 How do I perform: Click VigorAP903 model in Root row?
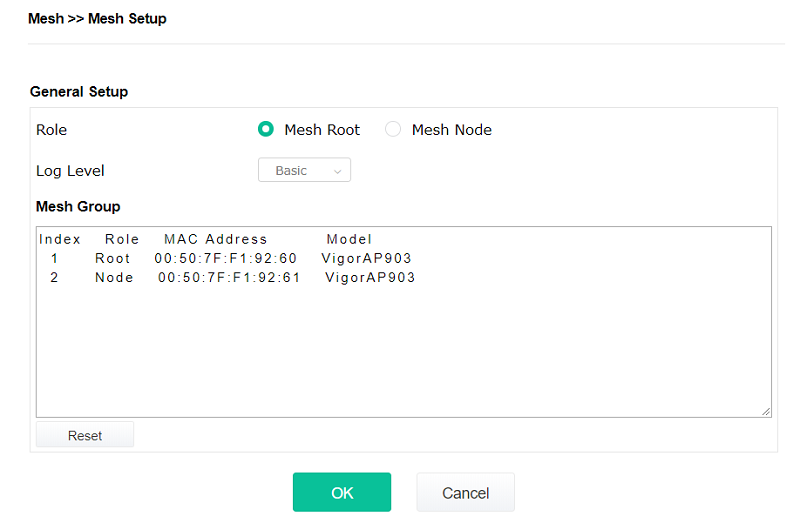(366, 259)
